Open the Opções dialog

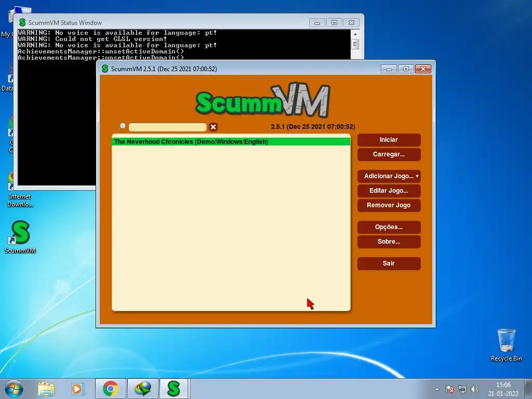[389, 227]
